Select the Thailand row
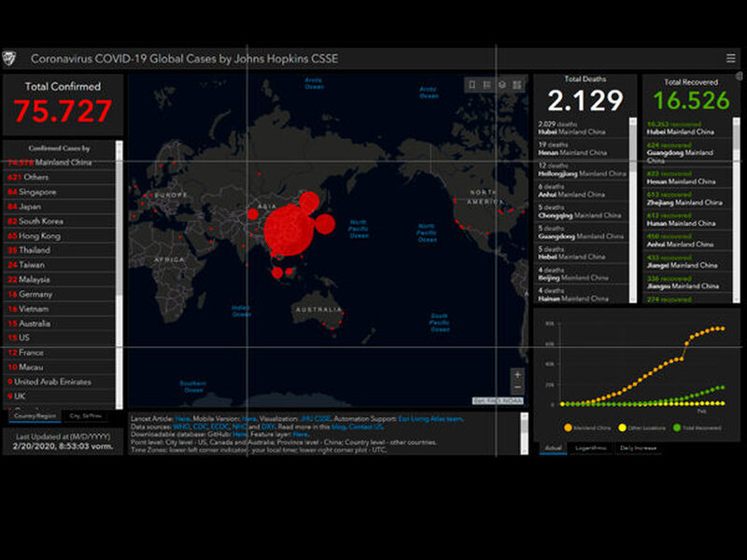 pos(59,250)
